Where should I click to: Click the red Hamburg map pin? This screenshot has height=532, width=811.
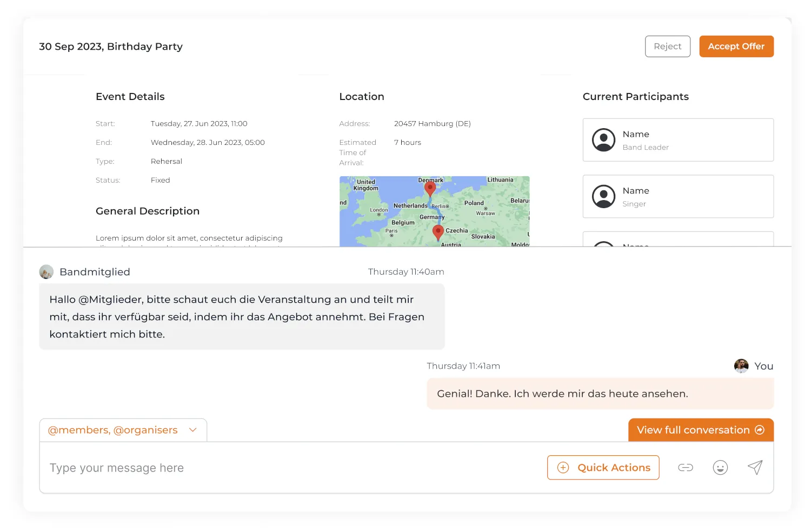pos(430,188)
